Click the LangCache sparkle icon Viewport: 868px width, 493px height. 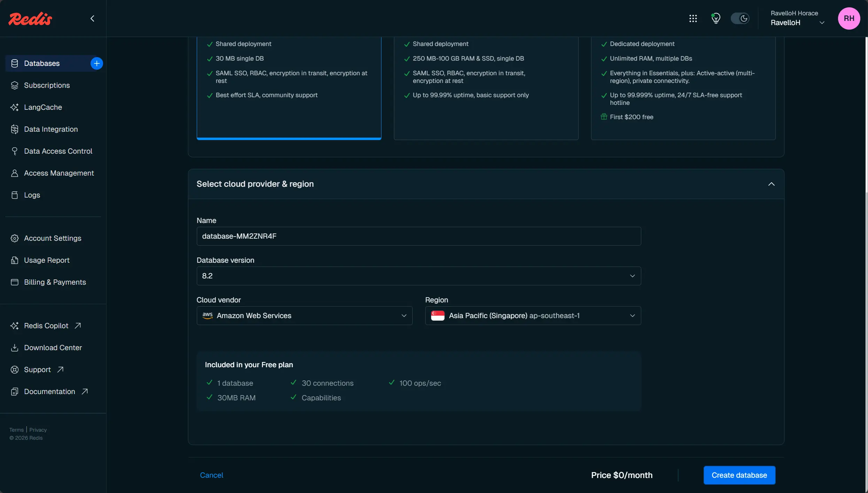click(x=15, y=107)
